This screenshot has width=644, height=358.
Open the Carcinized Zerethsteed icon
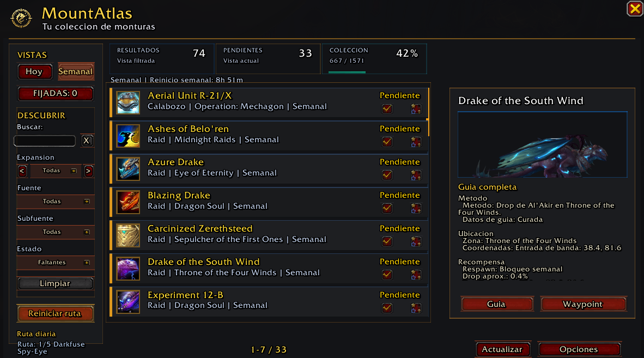128,235
